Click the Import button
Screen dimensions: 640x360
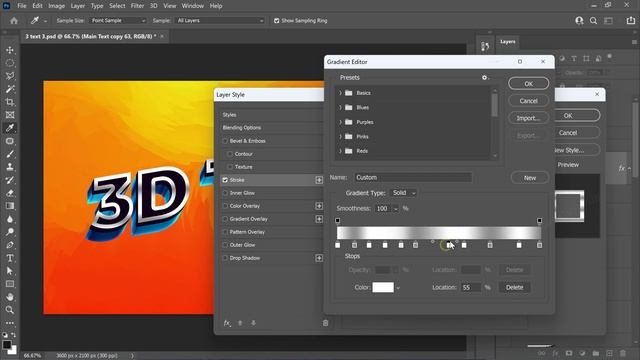(x=529, y=118)
